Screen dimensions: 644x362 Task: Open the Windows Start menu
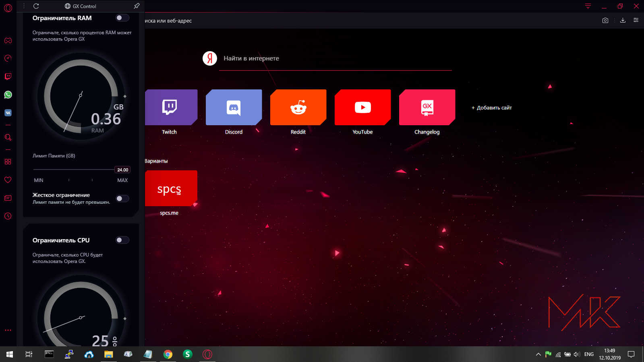10,354
